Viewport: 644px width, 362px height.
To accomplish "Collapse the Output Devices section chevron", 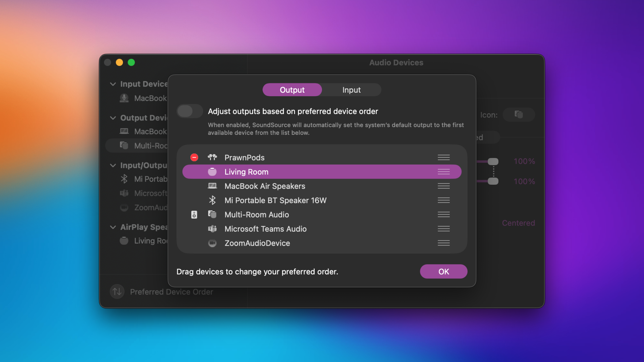I will tap(113, 118).
